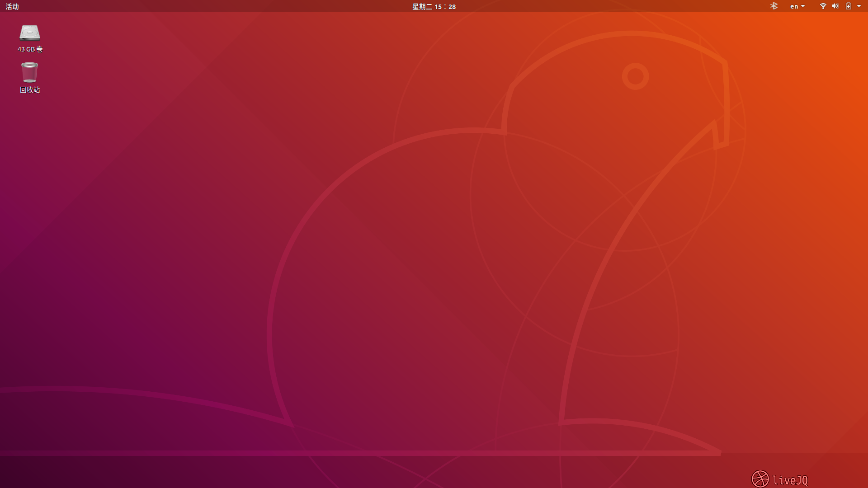This screenshot has height=488, width=868.
Task: Click the 15:28 time display
Action: (445, 6)
